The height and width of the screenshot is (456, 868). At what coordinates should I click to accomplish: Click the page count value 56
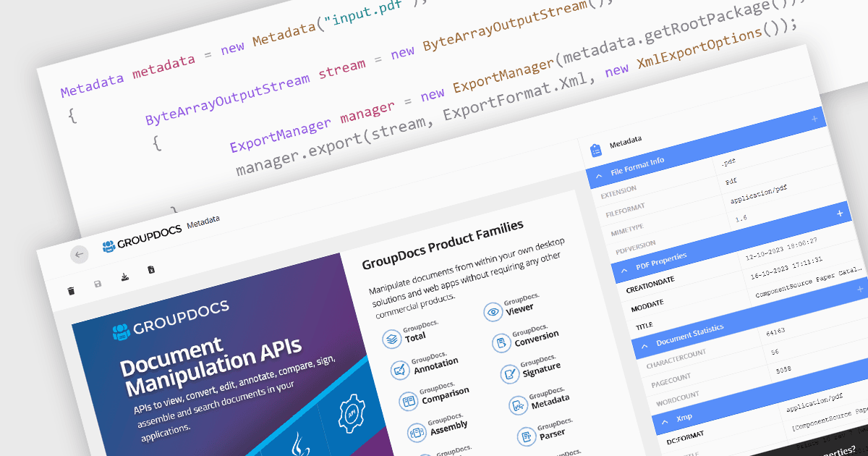pyautogui.click(x=775, y=353)
